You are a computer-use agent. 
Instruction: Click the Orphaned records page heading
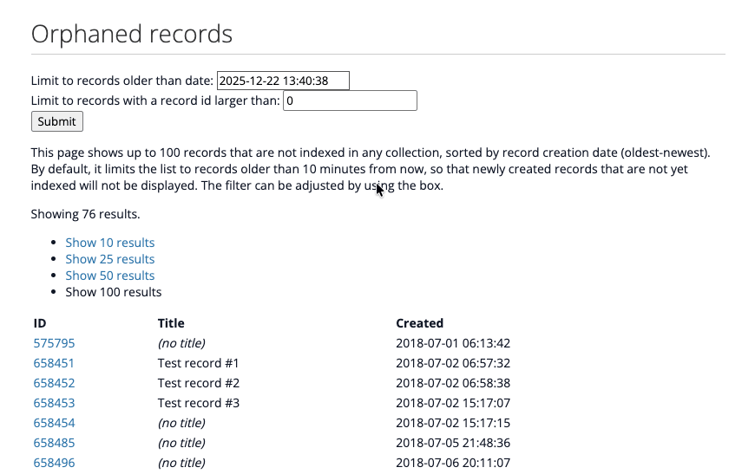tap(132, 34)
